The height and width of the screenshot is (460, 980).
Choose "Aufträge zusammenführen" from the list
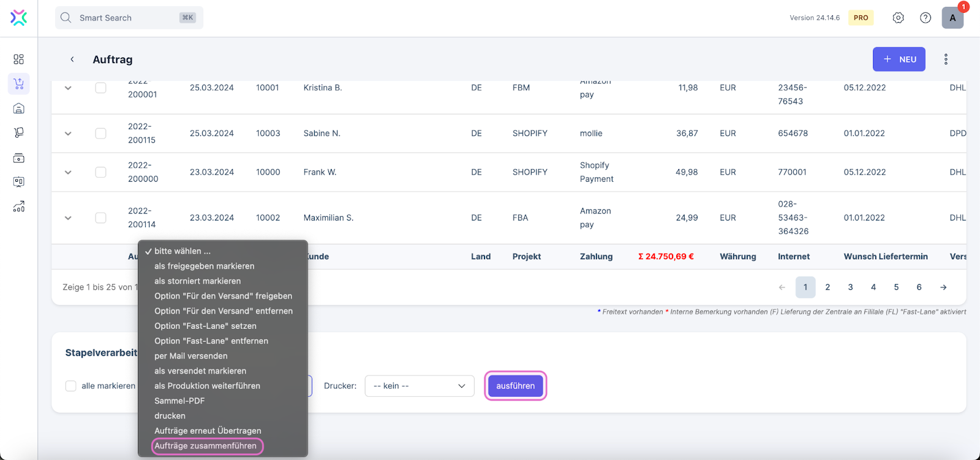point(206,446)
